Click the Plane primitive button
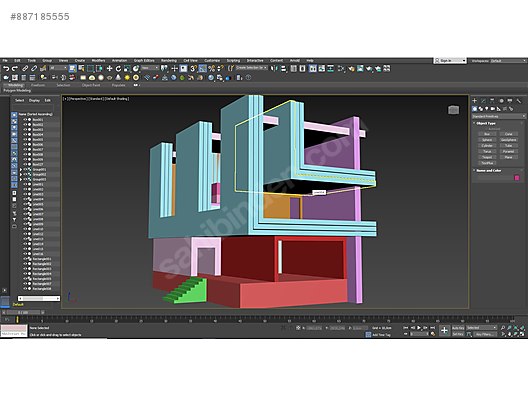 click(508, 157)
